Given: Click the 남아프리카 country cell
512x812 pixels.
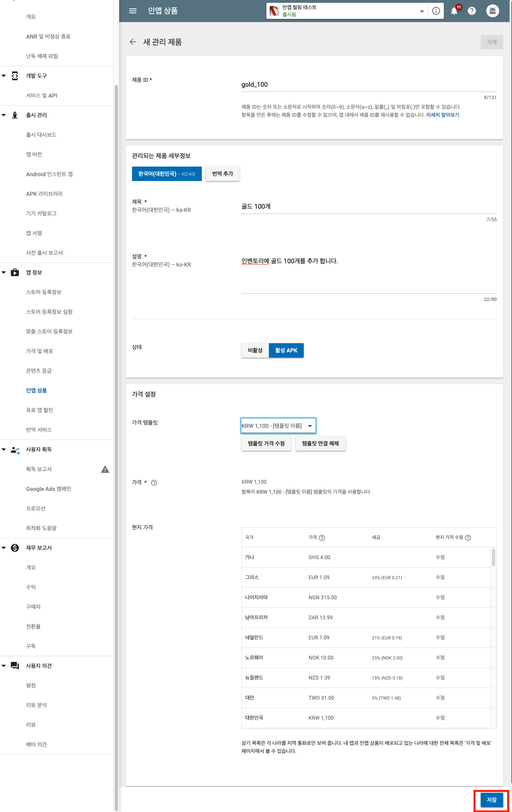Looking at the screenshot, I should click(256, 618).
